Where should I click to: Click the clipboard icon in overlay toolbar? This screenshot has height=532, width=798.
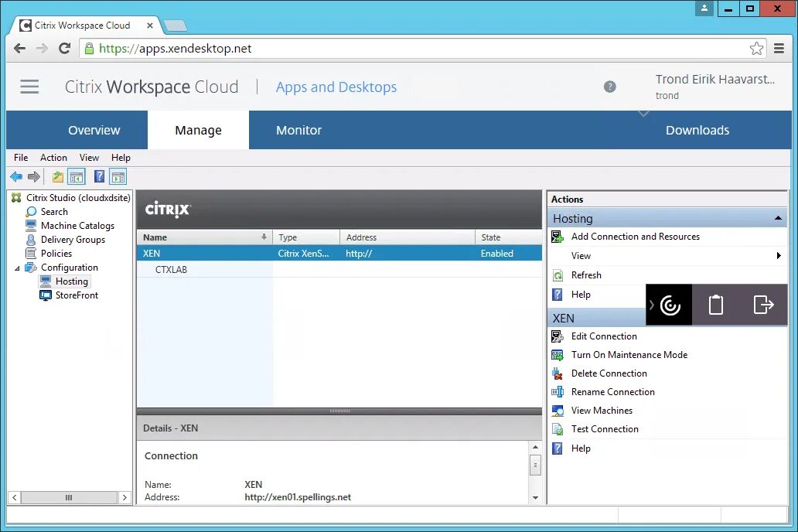click(x=716, y=305)
